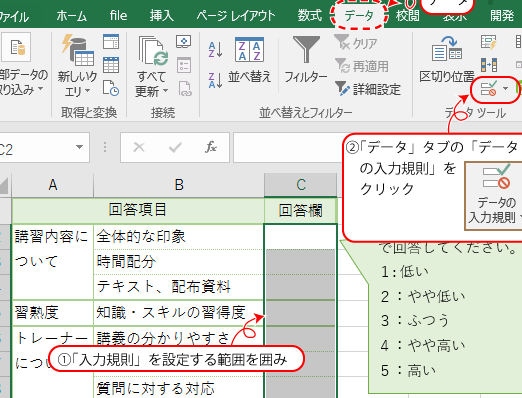This screenshot has height=398, width=522.
Task: Click the connection properties icon
Action: 184,65
